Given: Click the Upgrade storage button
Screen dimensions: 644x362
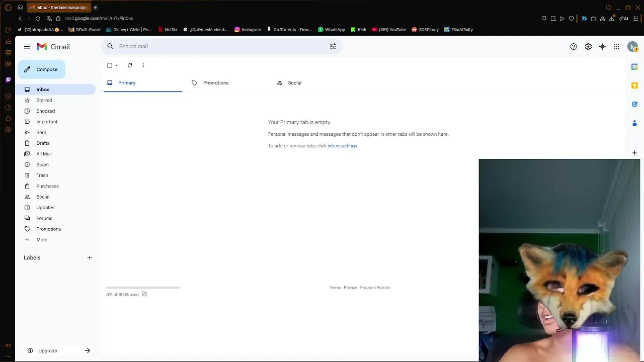Looking at the screenshot, I should [x=59, y=350].
